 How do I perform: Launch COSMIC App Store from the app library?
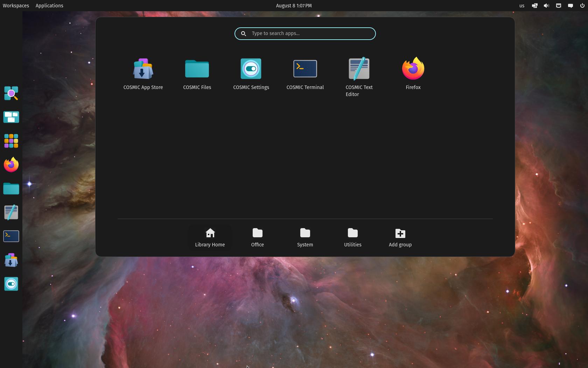143,74
